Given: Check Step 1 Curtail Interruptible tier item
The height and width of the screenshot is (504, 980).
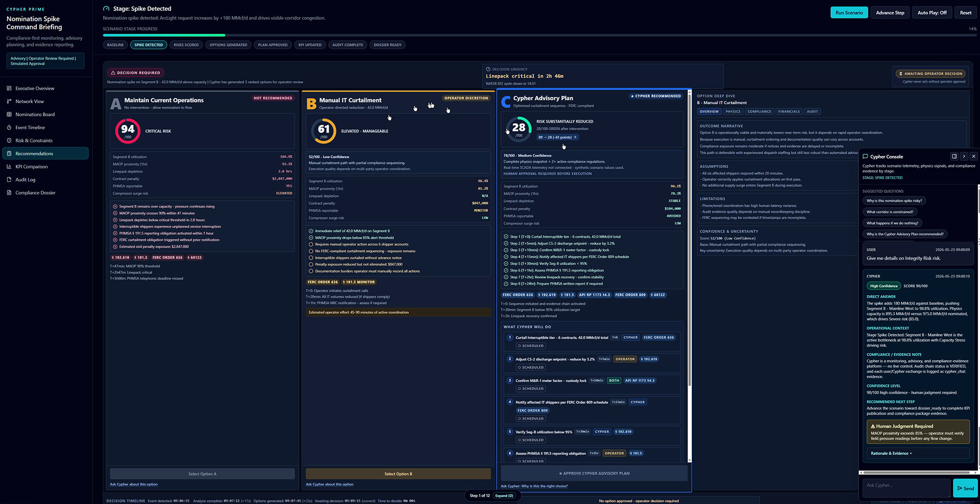Looking at the screenshot, I should click(x=506, y=236).
